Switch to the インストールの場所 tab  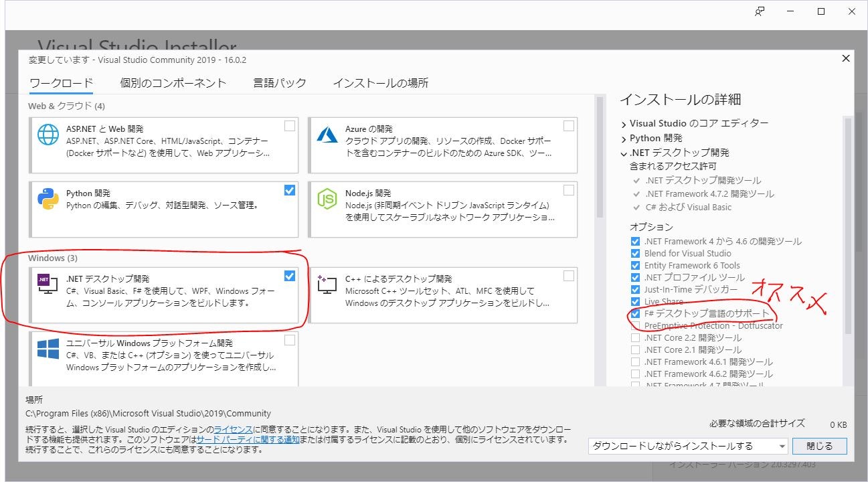[x=381, y=83]
